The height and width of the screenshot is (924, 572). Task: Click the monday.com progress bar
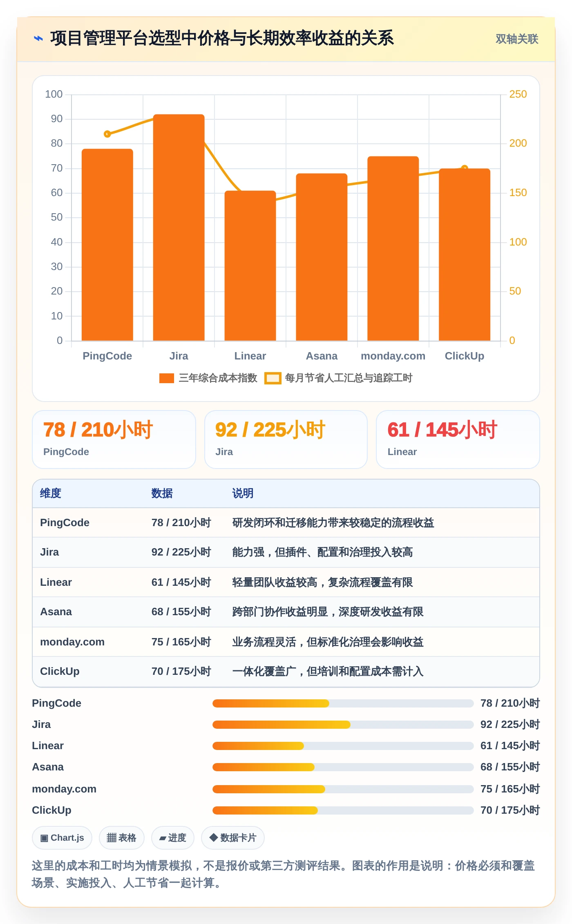point(343,789)
